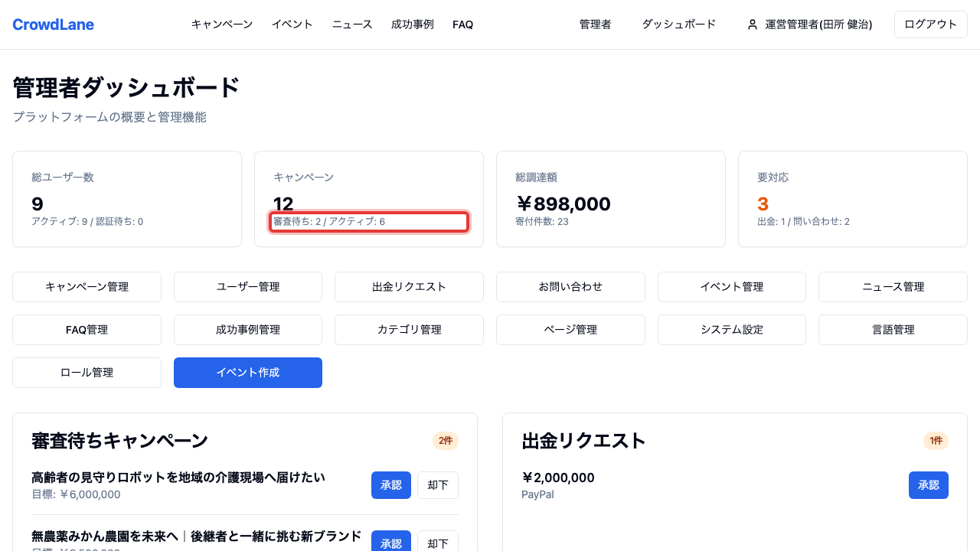Open お問い合わせ management

(570, 287)
